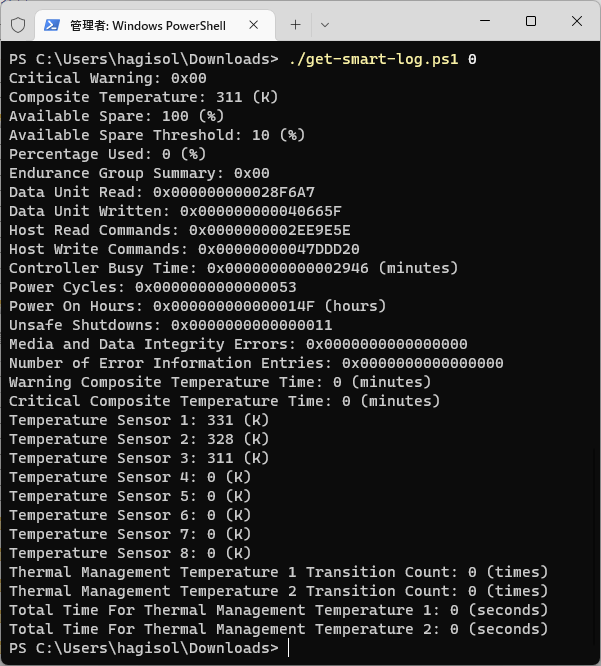Viewport: 601px width, 666px height.
Task: Click the Controller Busy Time line
Action: coord(234,268)
